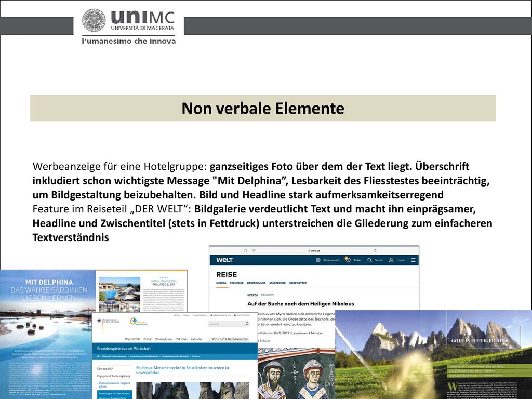The image size is (532, 399).
Task: Click the Suche label in the WELT header
Action: (379, 260)
